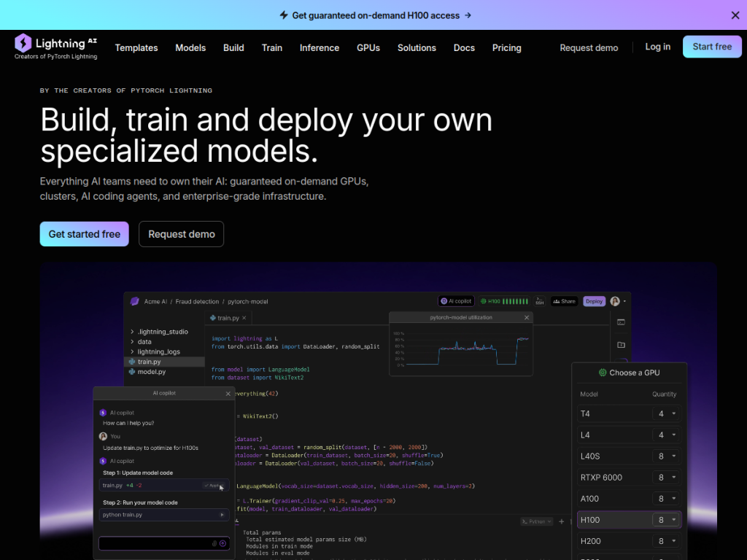Close the AI copilot panel
747x560 pixels.
point(228,393)
